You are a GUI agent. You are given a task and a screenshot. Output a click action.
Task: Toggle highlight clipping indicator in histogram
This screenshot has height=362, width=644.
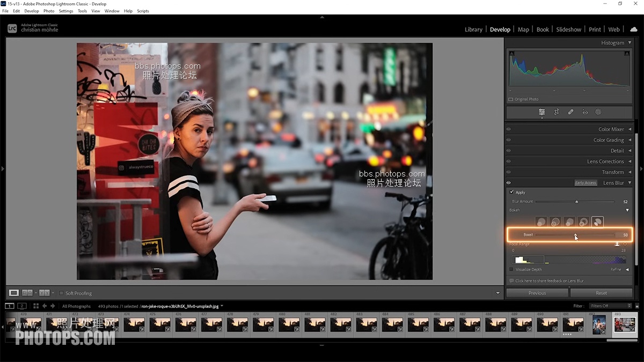[x=627, y=53]
